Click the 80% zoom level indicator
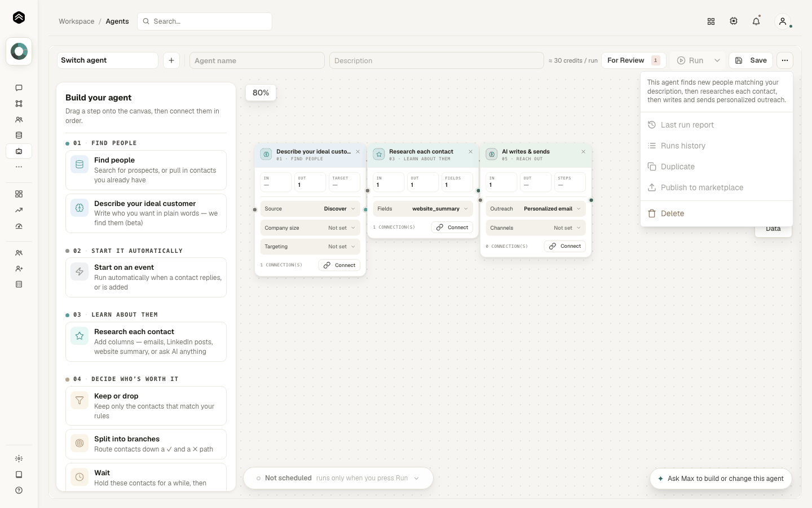 point(261,93)
